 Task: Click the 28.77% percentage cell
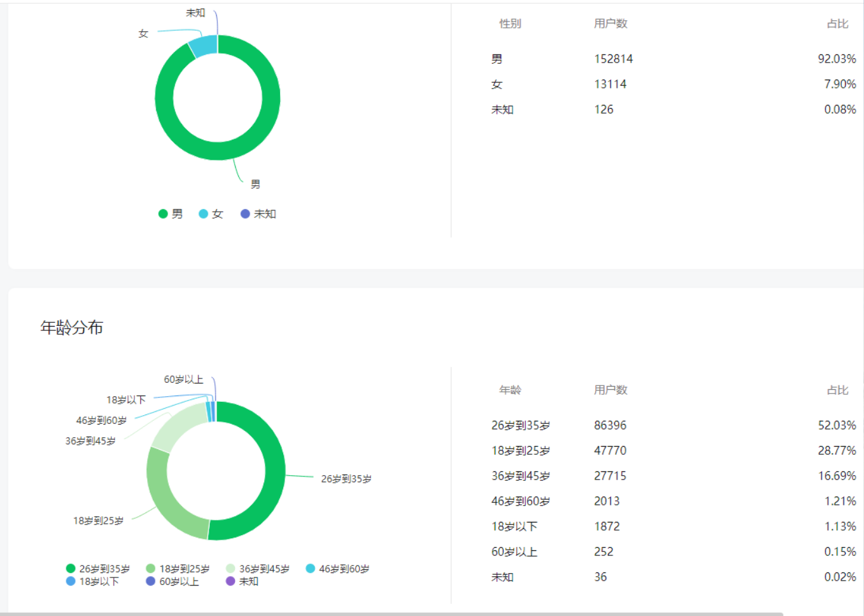[x=837, y=450]
